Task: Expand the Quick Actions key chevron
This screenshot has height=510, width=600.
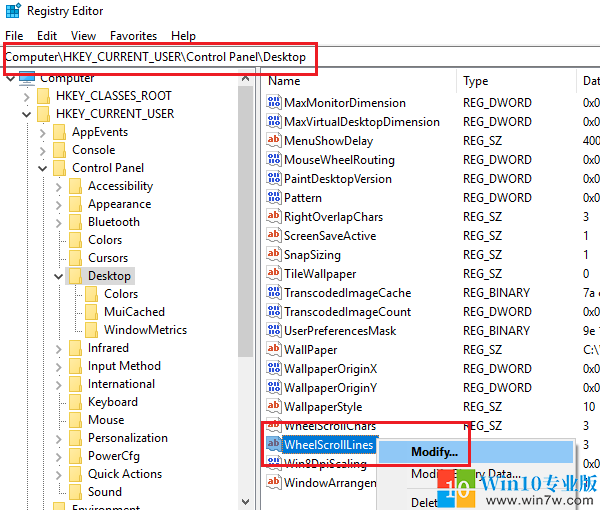Action: (59, 474)
